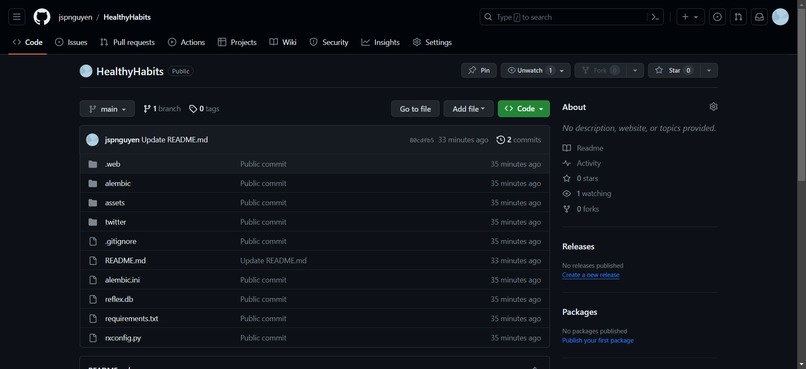Image resolution: width=806 pixels, height=369 pixels.
Task: Open the 0 stars link
Action: coord(580,178)
